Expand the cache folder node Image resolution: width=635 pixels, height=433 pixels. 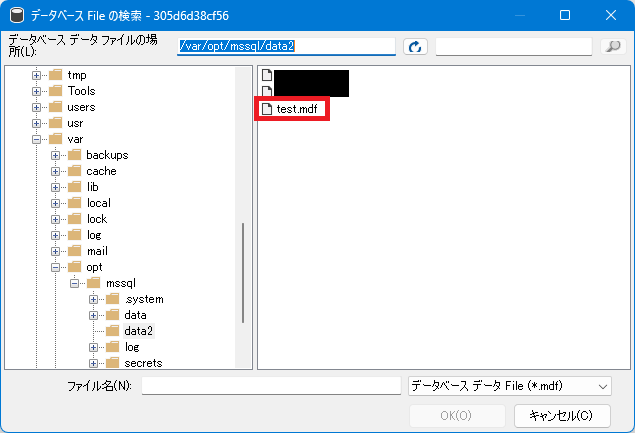pos(55,171)
